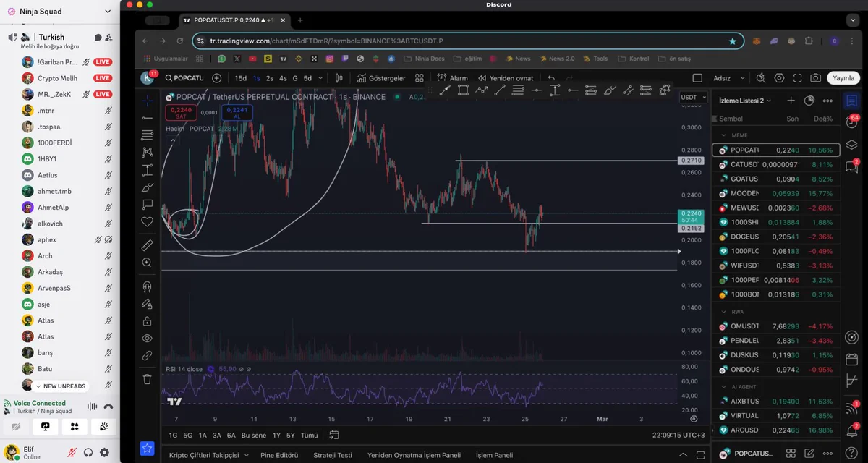Open the candlestick chart type selector
The height and width of the screenshot is (463, 868).
pos(339,78)
